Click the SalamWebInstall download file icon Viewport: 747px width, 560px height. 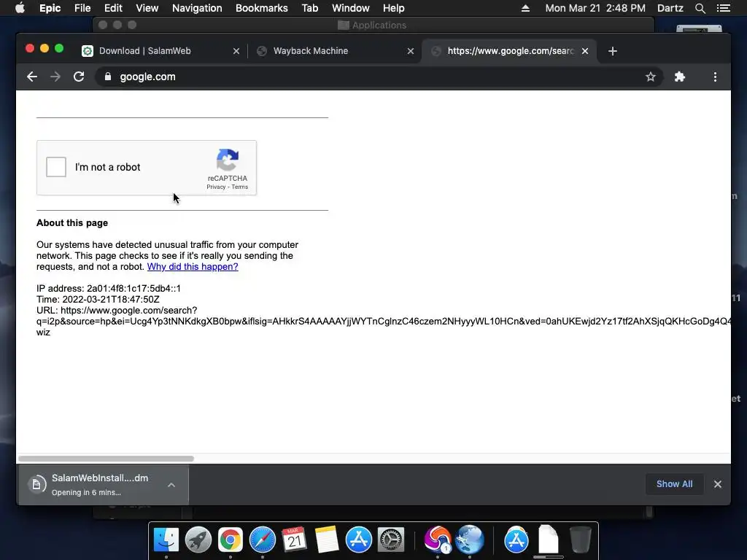[x=36, y=485]
